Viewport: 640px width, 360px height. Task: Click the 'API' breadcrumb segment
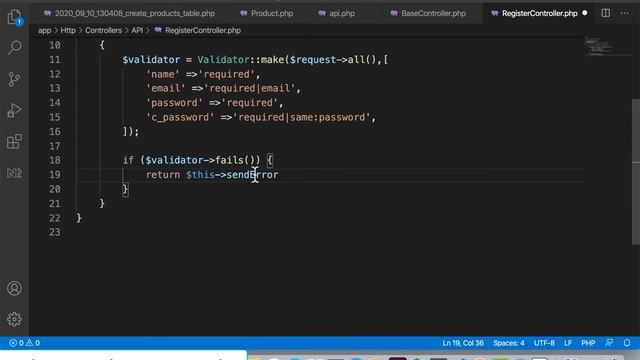(x=137, y=31)
